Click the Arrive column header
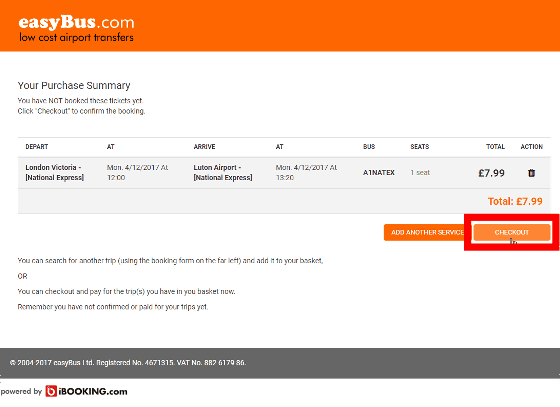This screenshot has width=560, height=407. (x=204, y=147)
